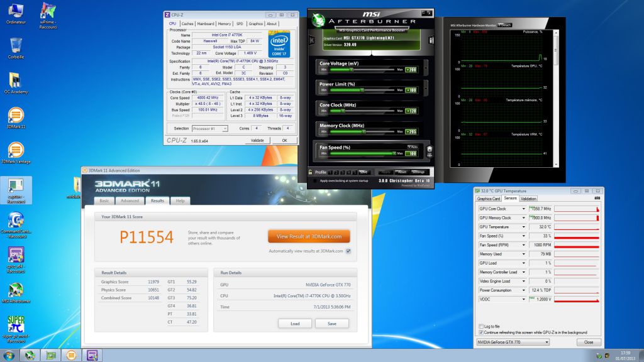
Task: Select the CommandCenter shortcut icon
Action: tap(16, 225)
